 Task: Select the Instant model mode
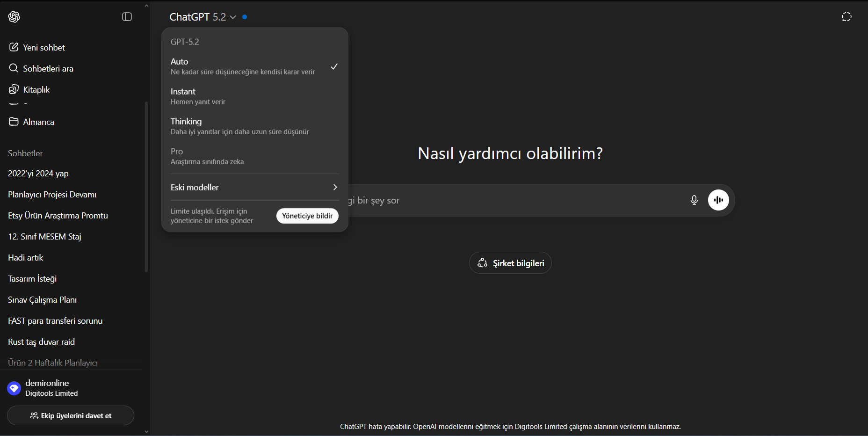click(x=254, y=96)
